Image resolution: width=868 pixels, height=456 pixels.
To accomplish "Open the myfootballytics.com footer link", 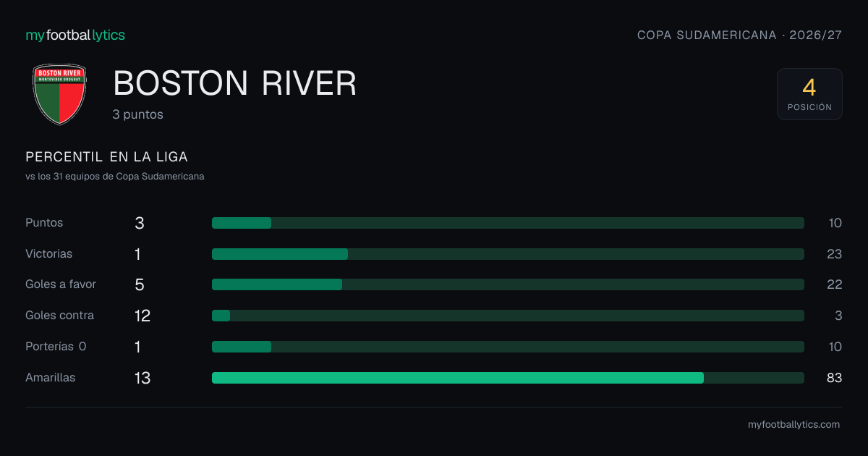I will tap(794, 425).
